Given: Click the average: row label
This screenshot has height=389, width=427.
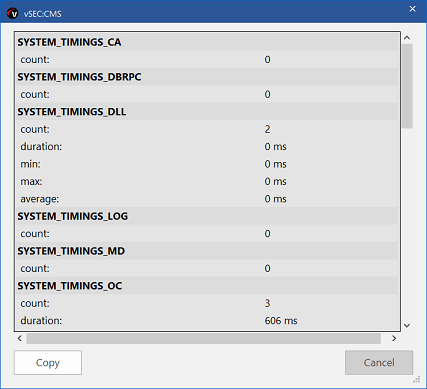Looking at the screenshot, I should [x=40, y=199].
